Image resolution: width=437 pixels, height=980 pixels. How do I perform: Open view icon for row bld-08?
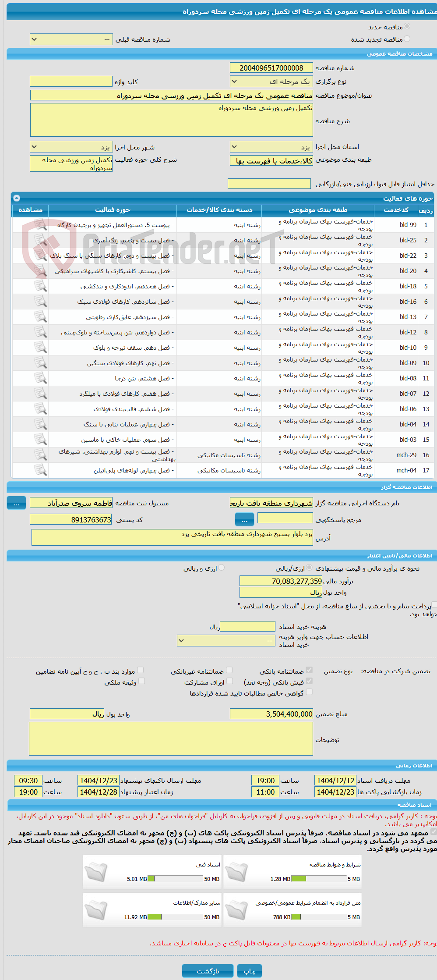click(x=40, y=378)
